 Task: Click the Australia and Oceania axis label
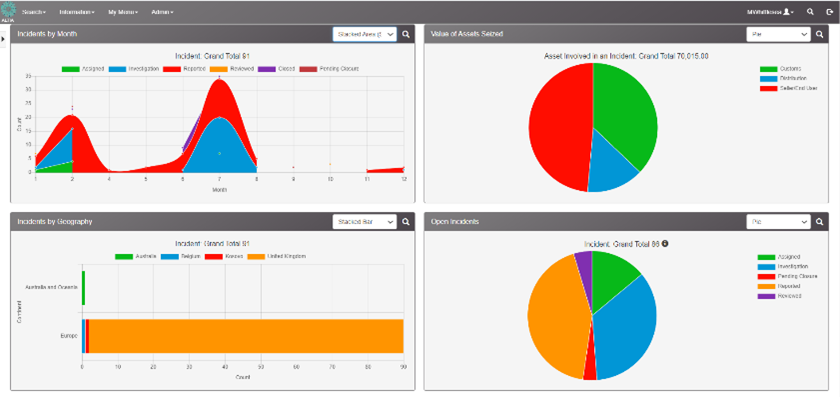(52, 288)
